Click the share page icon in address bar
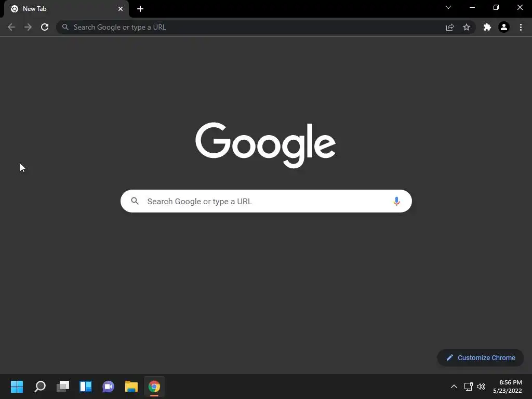The height and width of the screenshot is (399, 532). (x=450, y=27)
